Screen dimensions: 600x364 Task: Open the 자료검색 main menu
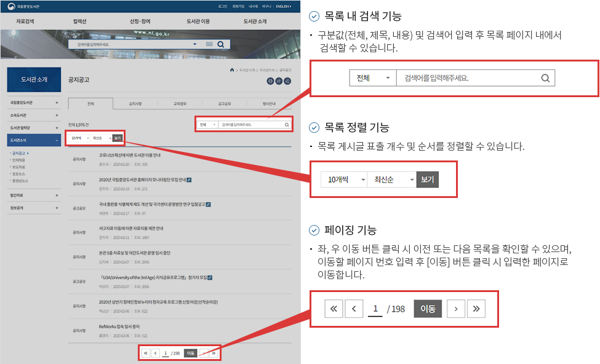pos(25,22)
